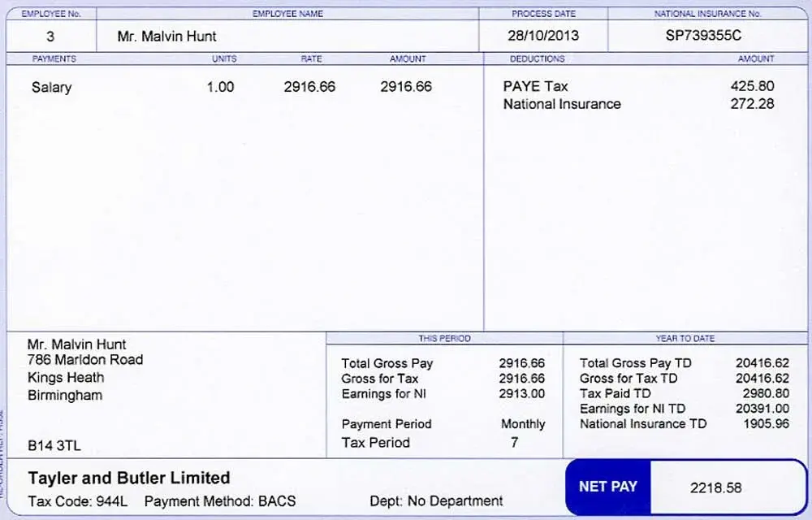812x520 pixels.
Task: Select employee name Mr. Malvin Hunt in header
Action: [166, 37]
